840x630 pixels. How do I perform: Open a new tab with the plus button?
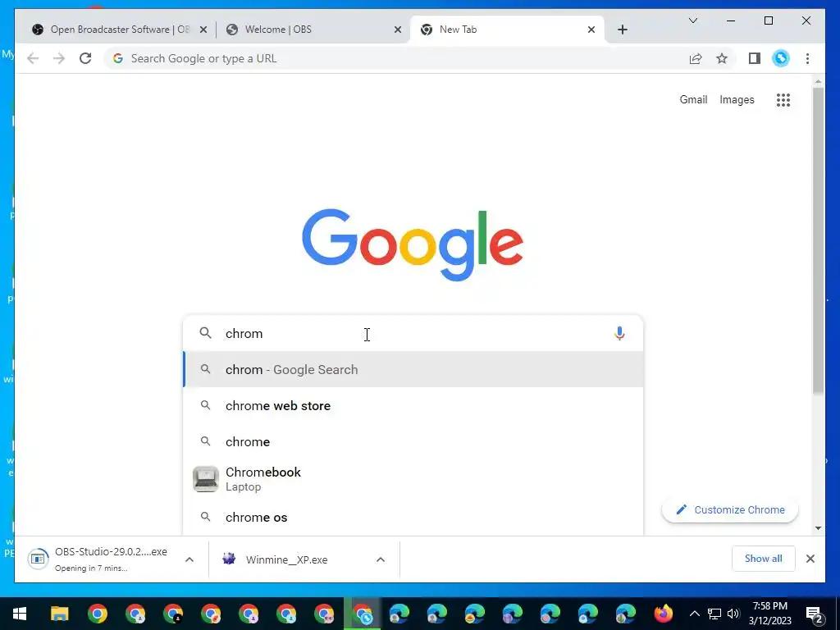tap(623, 30)
